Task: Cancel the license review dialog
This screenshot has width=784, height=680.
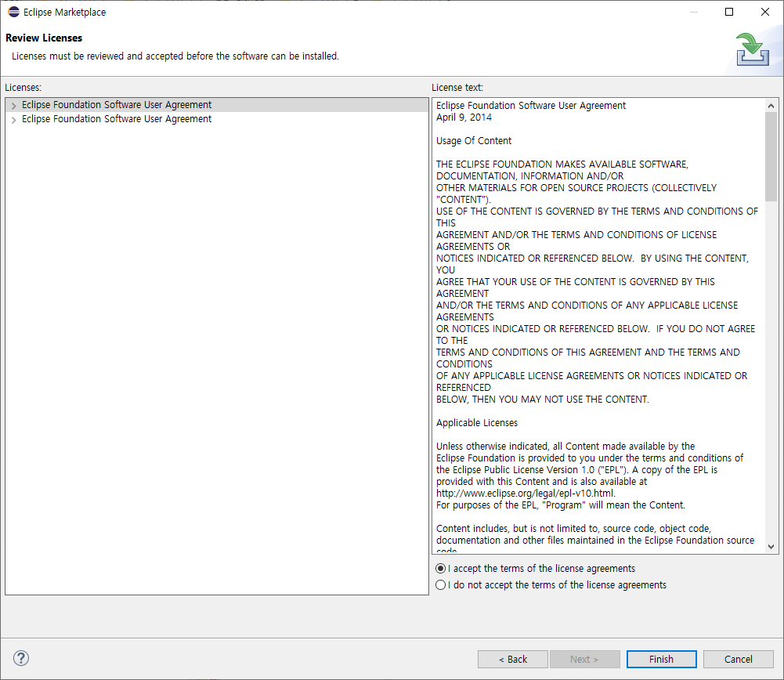Action: click(739, 659)
